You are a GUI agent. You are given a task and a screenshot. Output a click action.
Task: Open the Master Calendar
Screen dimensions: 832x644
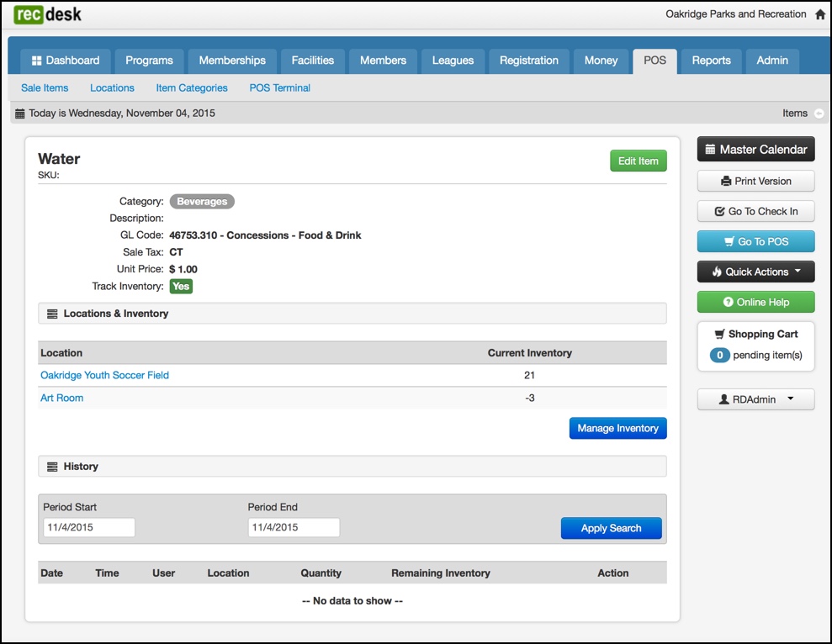tap(756, 150)
